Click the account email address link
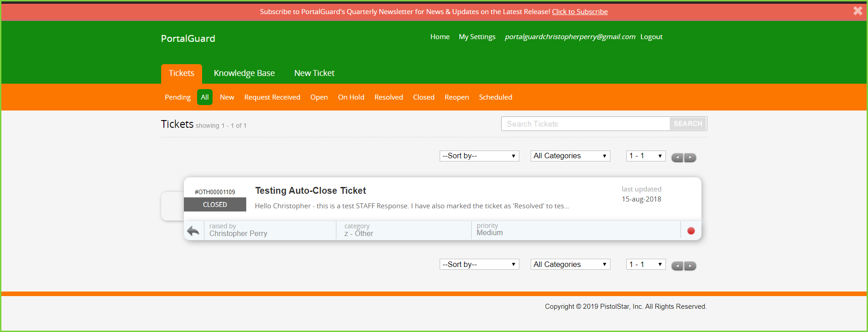Screen dimensions: 868x332 [x=570, y=37]
